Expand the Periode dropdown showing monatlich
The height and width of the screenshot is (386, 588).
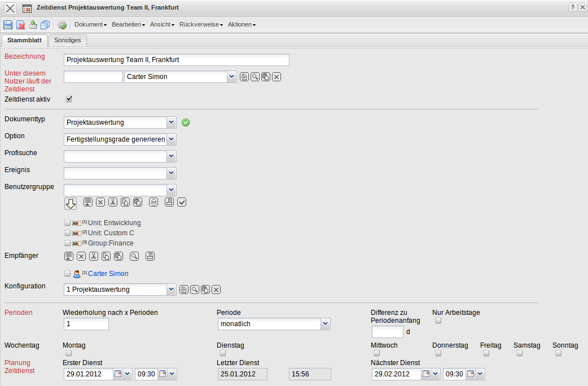325,324
